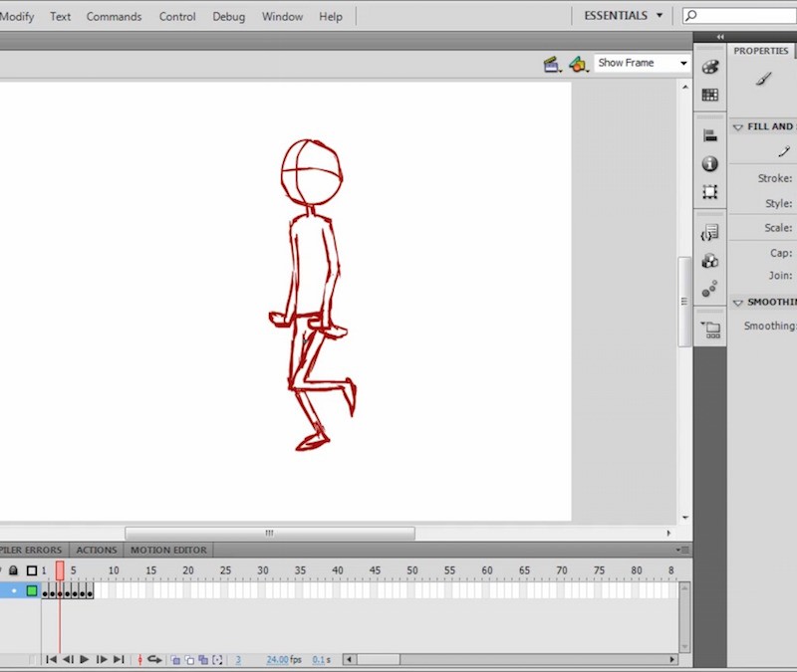Toggle Onion Skin Outlines
Screen dimensions: 797x672
189,659
